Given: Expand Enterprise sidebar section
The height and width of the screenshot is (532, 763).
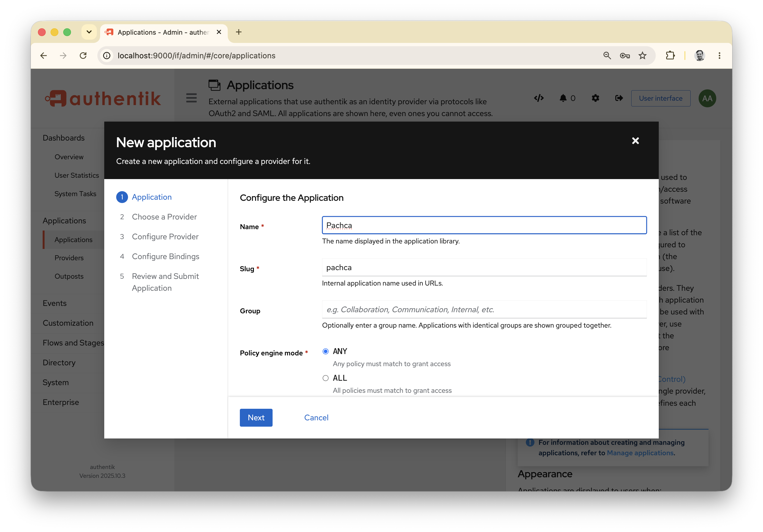Looking at the screenshot, I should 61,402.
